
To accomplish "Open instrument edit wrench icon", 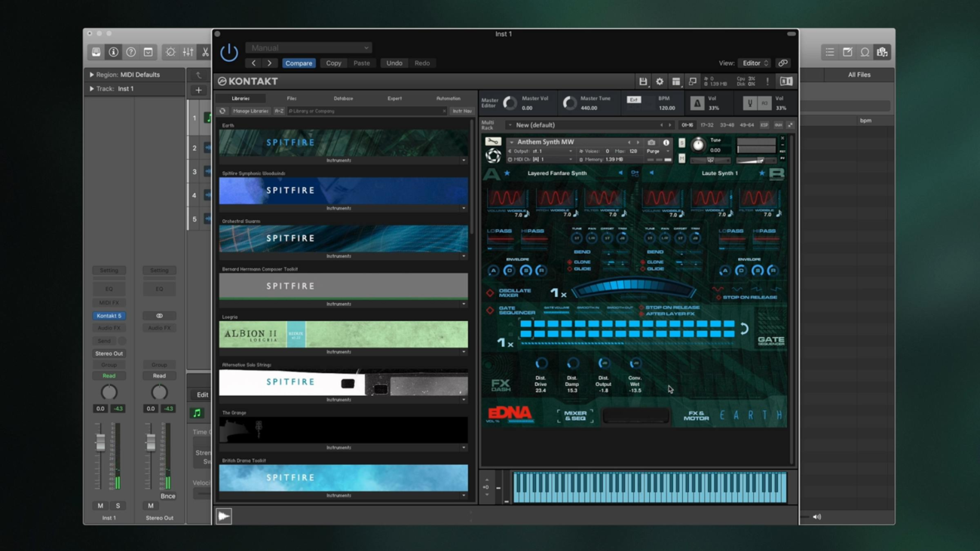I will coord(492,142).
